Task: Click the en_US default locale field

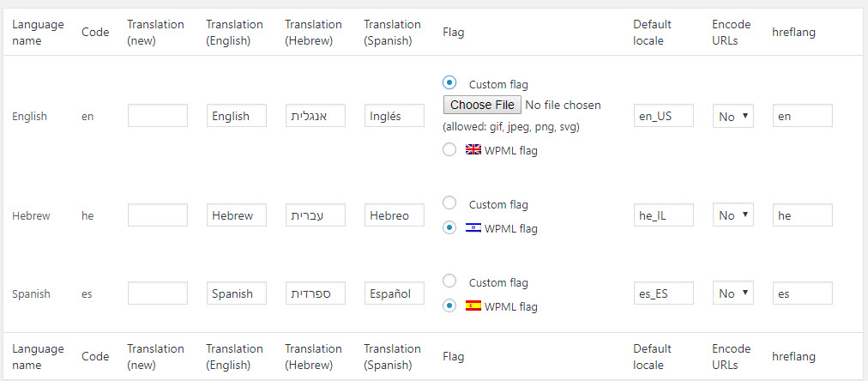Action: pos(664,116)
